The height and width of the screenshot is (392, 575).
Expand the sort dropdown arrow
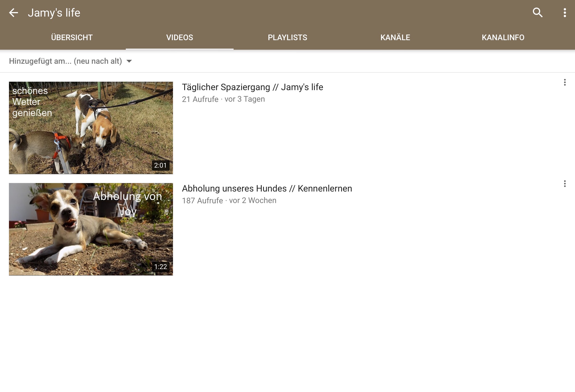pos(129,61)
